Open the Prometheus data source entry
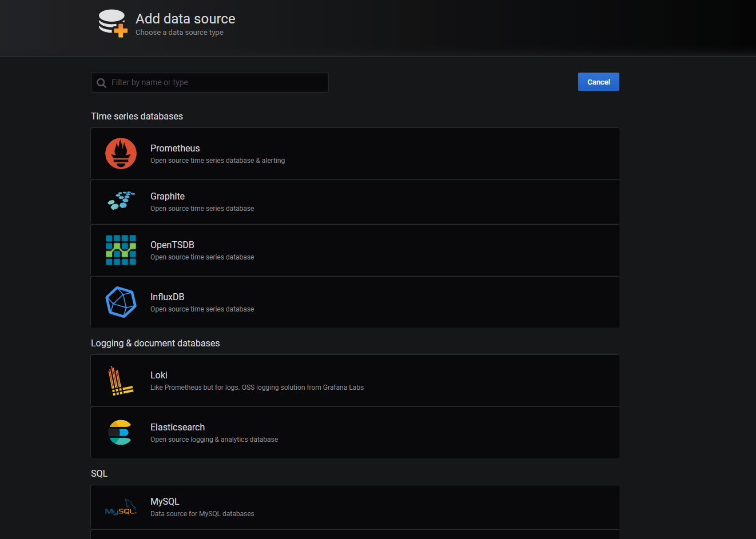The image size is (756, 539). pos(355,153)
